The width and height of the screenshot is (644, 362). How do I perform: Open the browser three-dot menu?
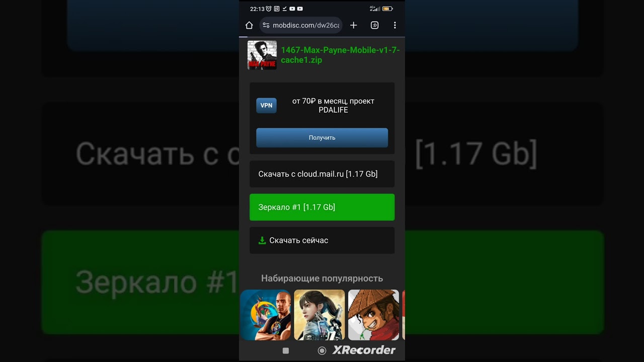click(x=395, y=25)
